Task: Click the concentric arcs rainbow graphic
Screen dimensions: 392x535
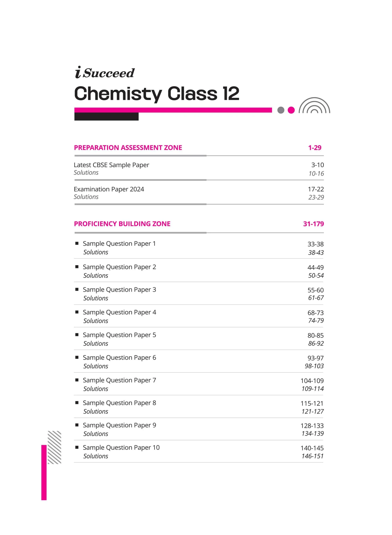Action: coord(314,106)
